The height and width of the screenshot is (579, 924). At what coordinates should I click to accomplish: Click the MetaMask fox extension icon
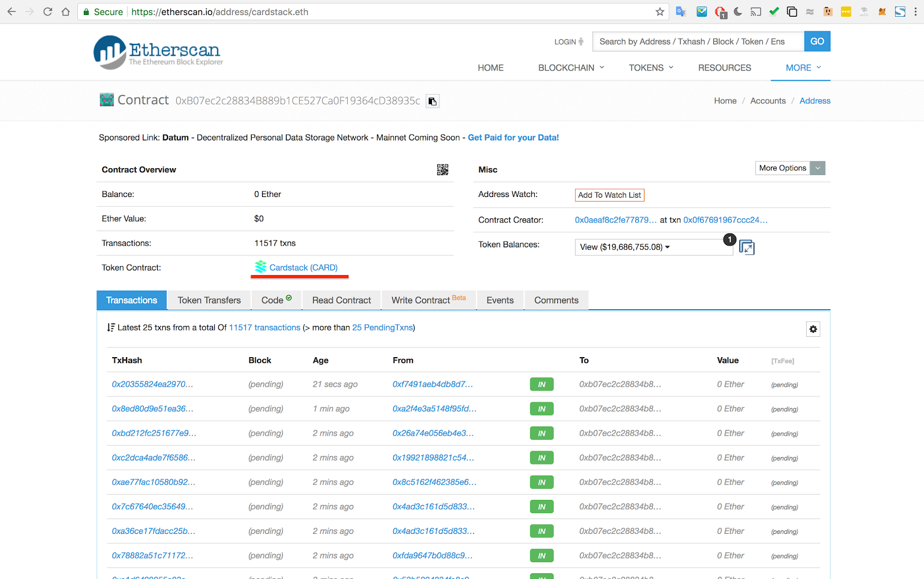point(882,12)
